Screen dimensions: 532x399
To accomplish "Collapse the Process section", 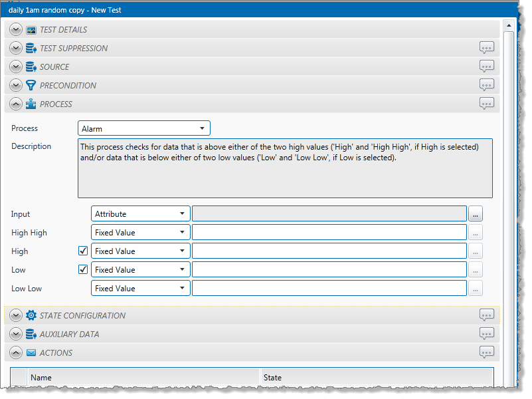I will (16, 104).
